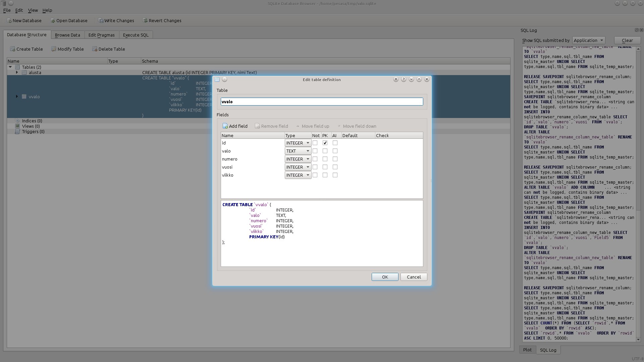The image size is (644, 362).
Task: Open Type dropdown for viikko field
Action: tap(298, 175)
